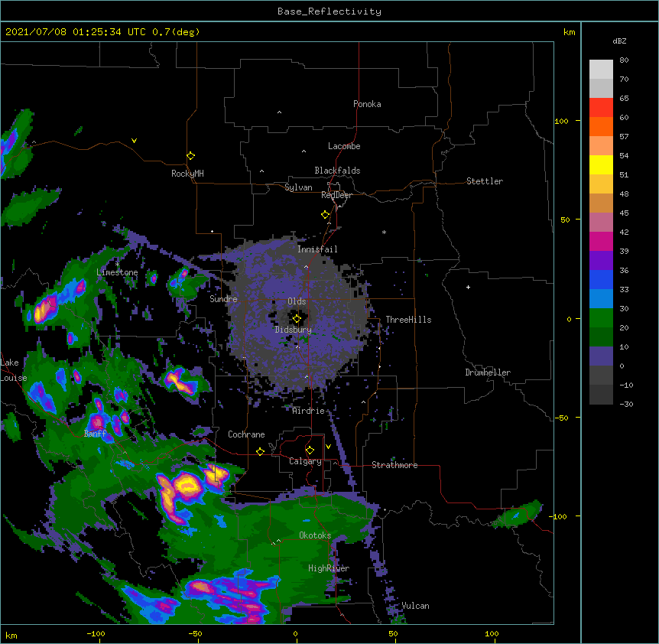Click the Vulcan label
659x644 pixels.
(415, 606)
